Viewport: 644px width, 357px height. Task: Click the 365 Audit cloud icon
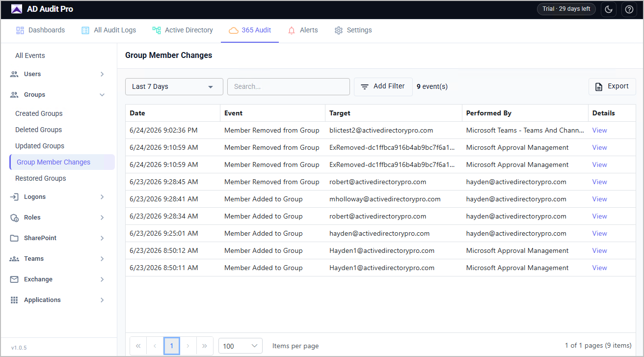[x=234, y=30]
